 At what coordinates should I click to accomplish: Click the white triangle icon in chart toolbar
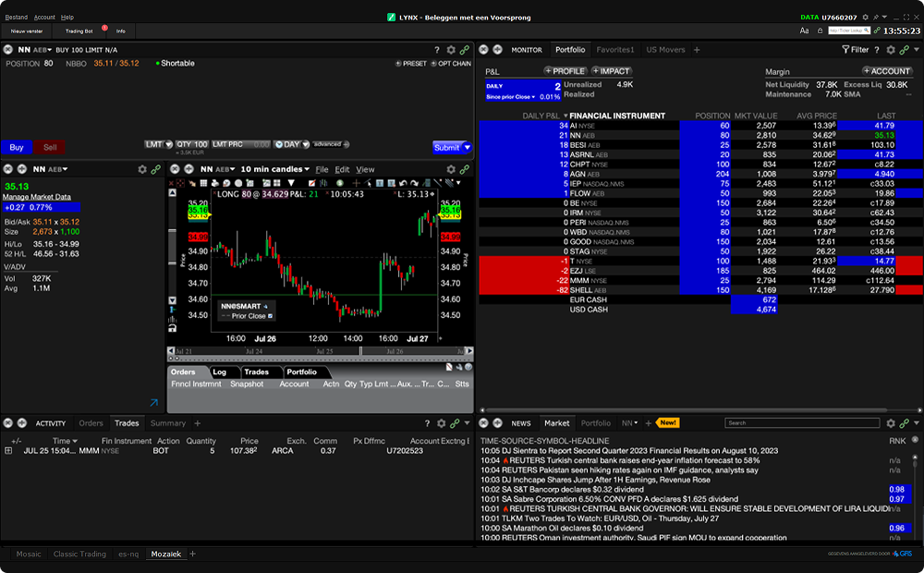[x=291, y=183]
